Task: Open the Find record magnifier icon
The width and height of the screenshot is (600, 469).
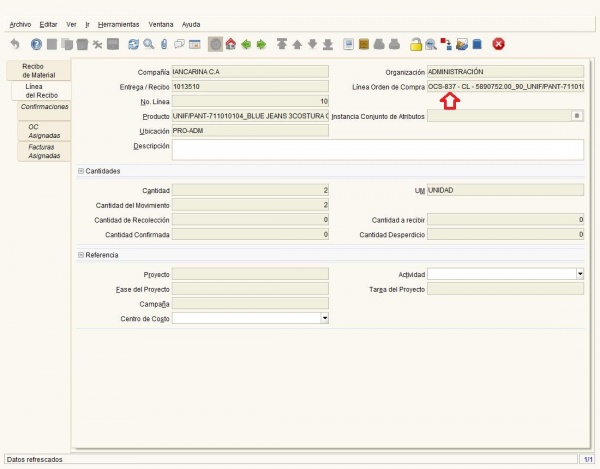Action: pyautogui.click(x=148, y=44)
